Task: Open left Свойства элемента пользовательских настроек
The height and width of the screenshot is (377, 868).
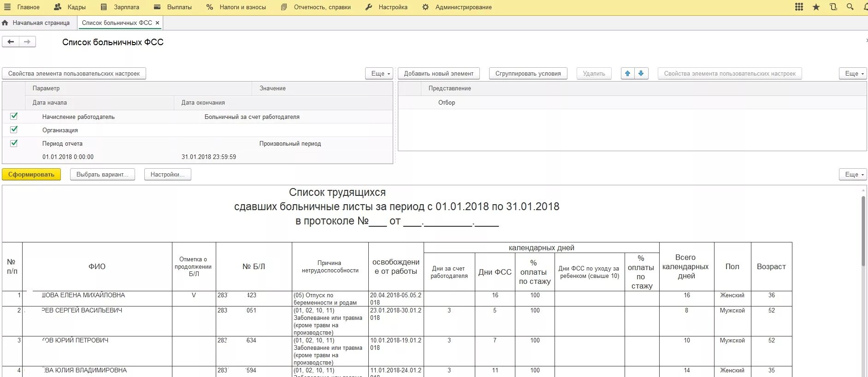Action: point(74,73)
